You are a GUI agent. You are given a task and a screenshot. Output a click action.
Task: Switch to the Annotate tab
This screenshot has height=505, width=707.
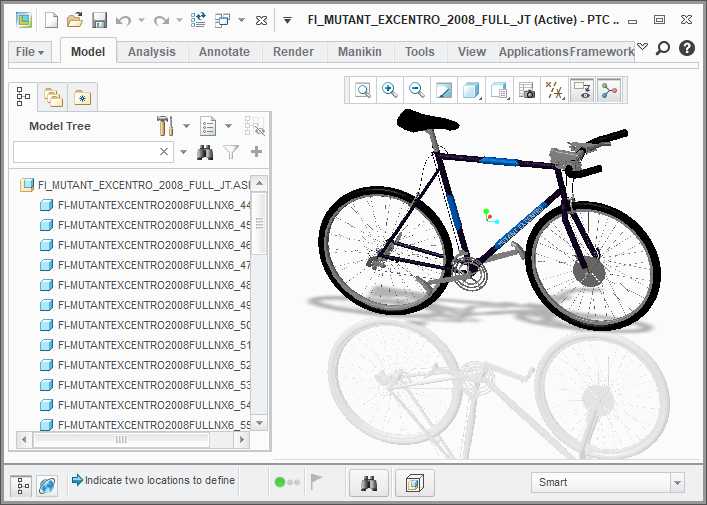point(224,52)
